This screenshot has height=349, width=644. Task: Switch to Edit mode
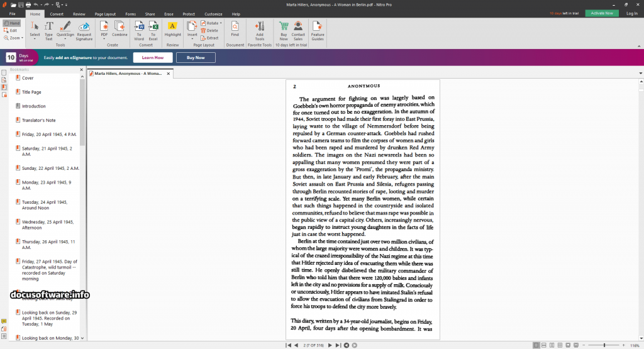point(11,30)
